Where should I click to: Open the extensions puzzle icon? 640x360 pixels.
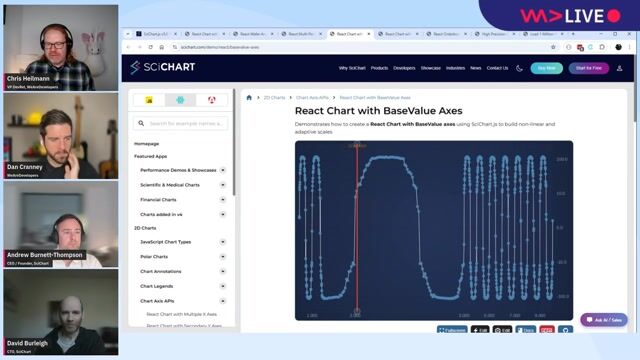click(602, 47)
